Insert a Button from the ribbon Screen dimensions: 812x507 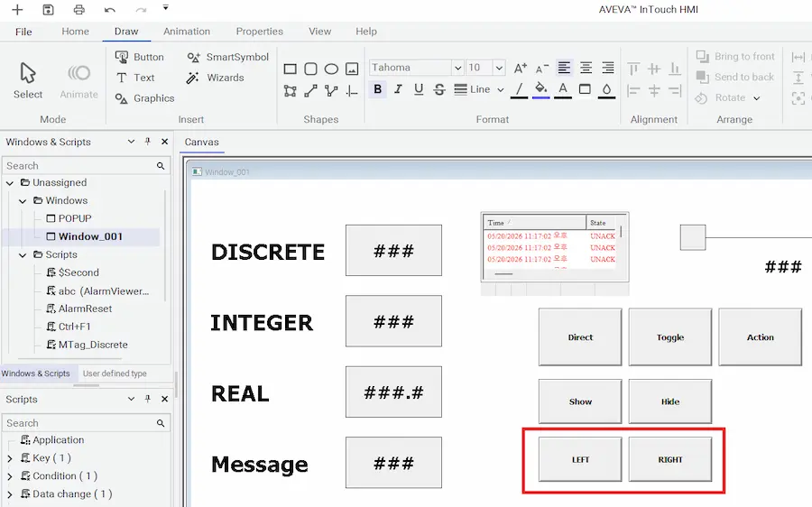coord(139,57)
